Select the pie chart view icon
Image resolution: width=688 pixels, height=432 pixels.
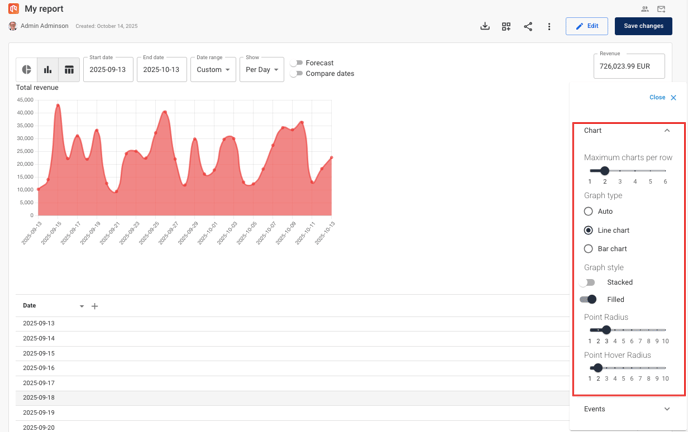click(x=27, y=70)
